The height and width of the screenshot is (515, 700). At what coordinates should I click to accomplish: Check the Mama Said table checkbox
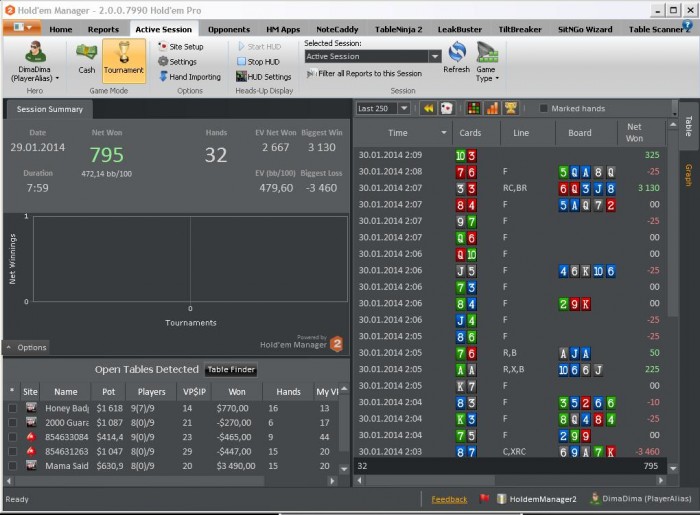click(x=12, y=465)
